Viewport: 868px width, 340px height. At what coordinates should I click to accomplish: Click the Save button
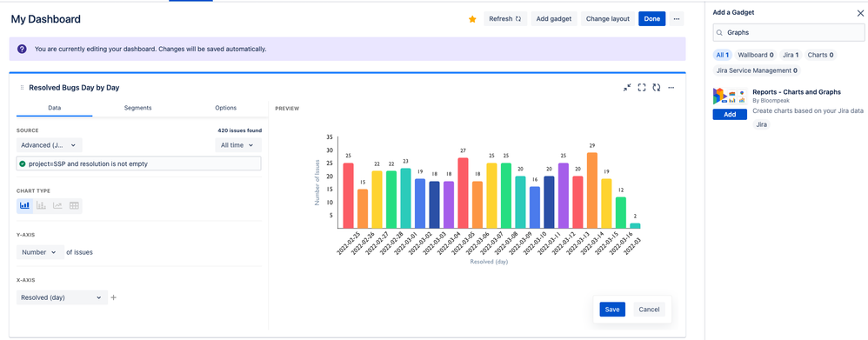tap(612, 310)
